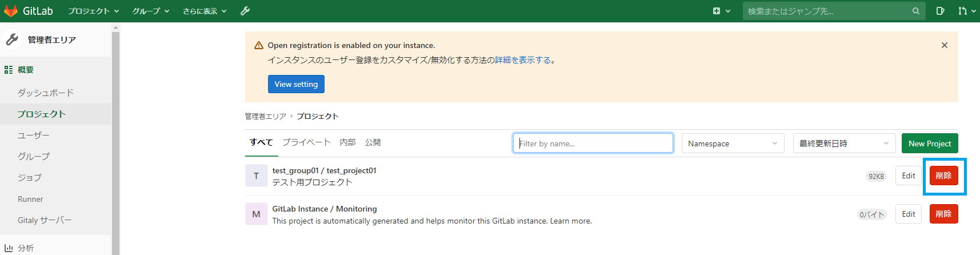Screen dimensions: 980x255
Task: Click the GitLab fox logo
Action: [11, 11]
